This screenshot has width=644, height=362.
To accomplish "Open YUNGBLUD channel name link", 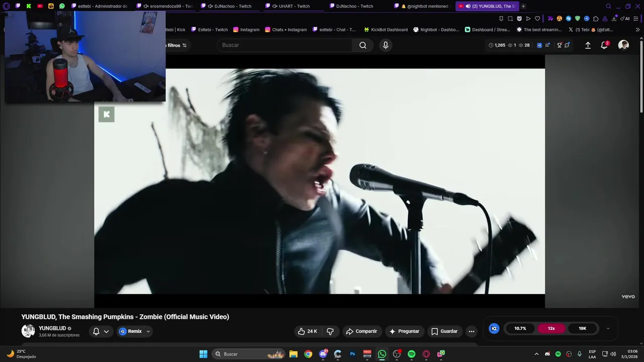I will 52,328.
